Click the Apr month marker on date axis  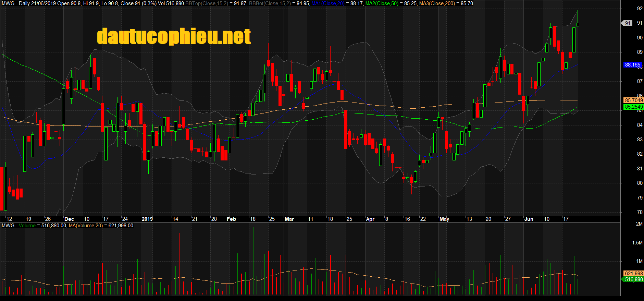coord(370,219)
